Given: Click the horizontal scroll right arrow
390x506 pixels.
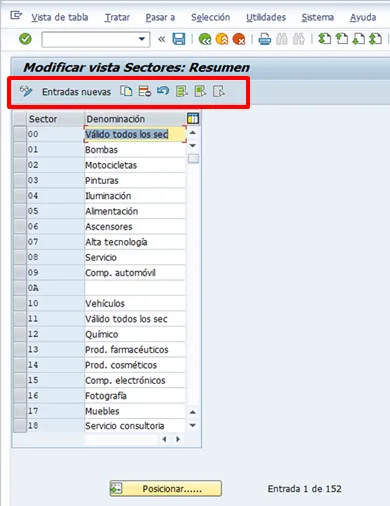Looking at the screenshot, I should coord(178,439).
